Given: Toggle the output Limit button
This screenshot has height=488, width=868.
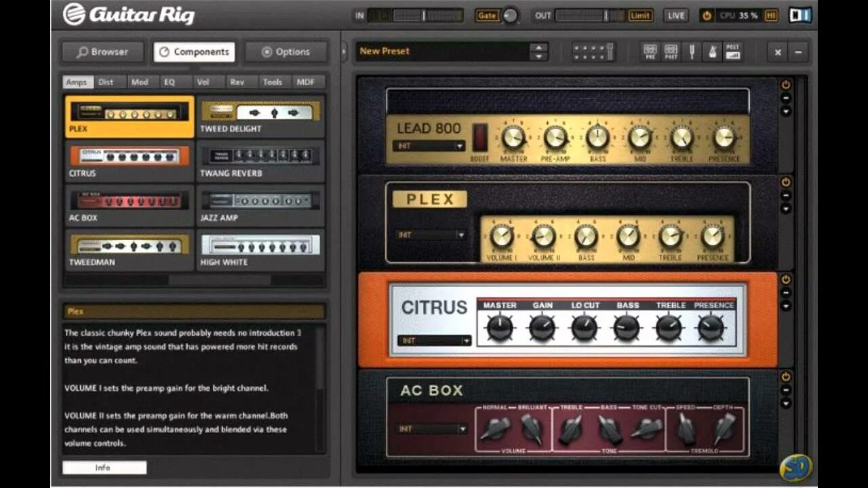Looking at the screenshot, I should click(x=640, y=16).
